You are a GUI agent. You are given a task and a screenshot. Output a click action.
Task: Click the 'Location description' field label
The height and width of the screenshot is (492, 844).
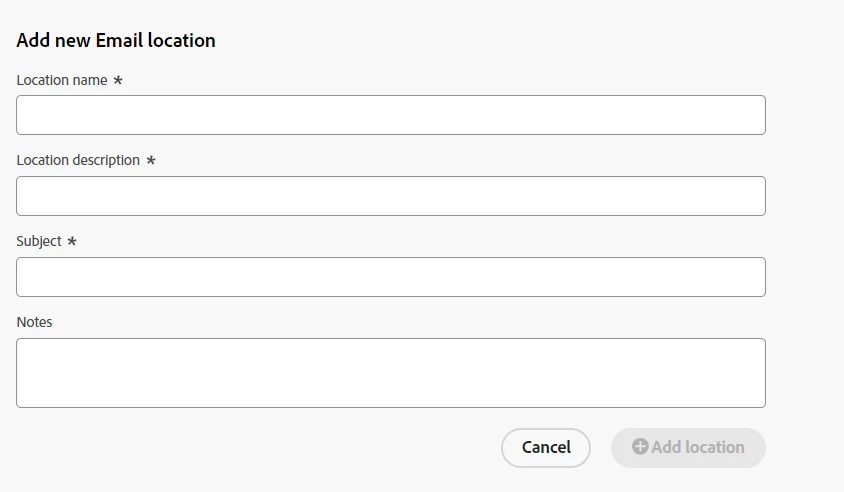(x=78, y=160)
